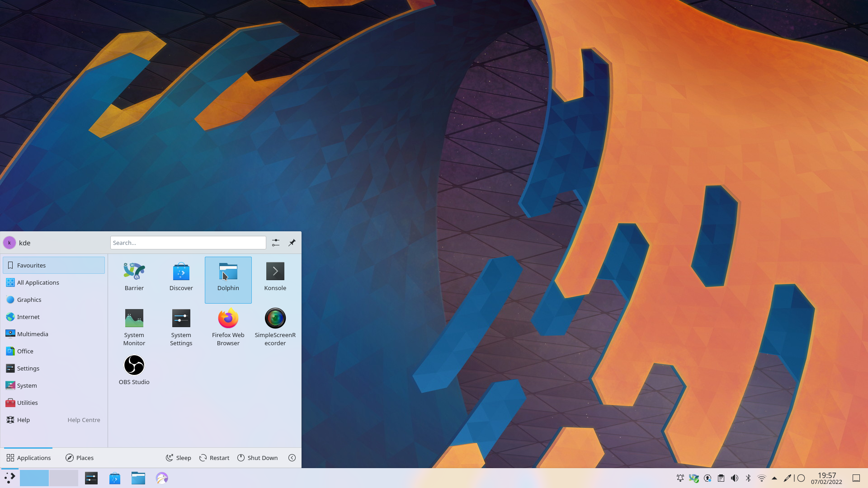The height and width of the screenshot is (488, 868).
Task: Pin the application launcher open
Action: 292,243
